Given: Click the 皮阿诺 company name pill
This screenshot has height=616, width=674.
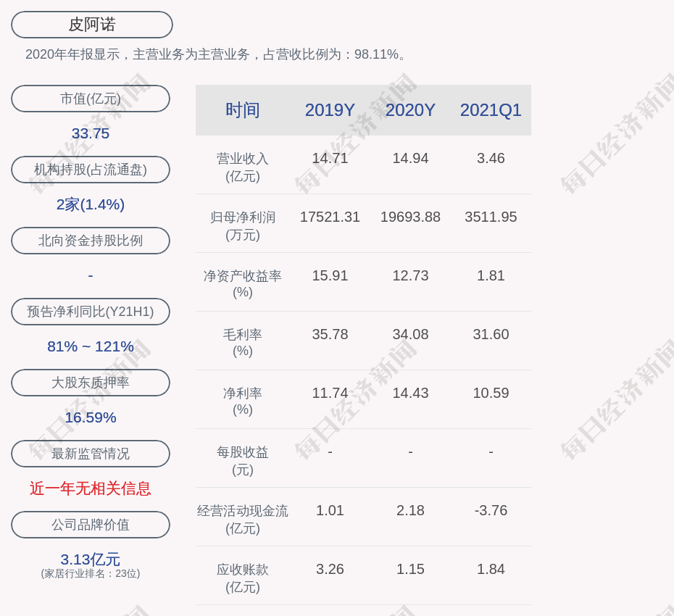Looking at the screenshot, I should pos(92,25).
